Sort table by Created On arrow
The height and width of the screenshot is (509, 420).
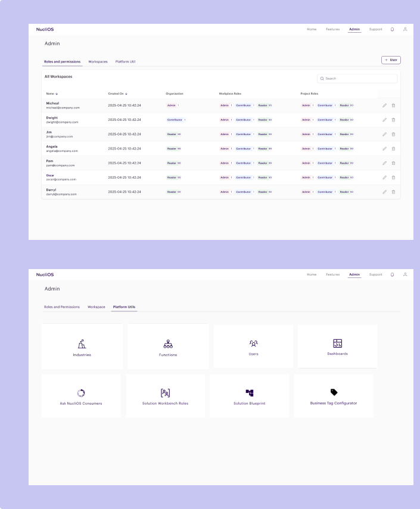click(126, 94)
